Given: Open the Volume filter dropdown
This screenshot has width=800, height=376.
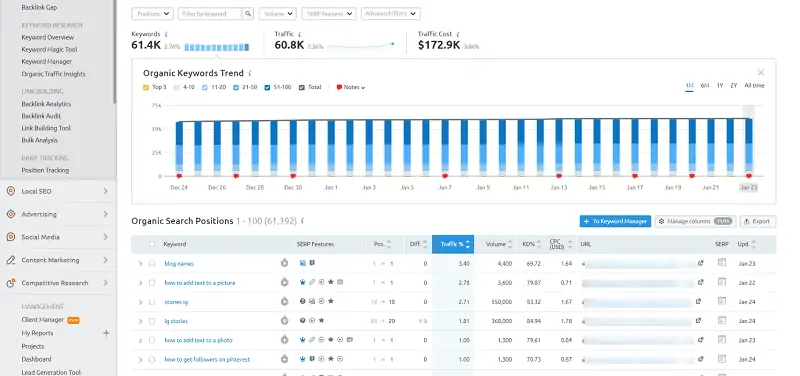Looking at the screenshot, I should tap(278, 14).
